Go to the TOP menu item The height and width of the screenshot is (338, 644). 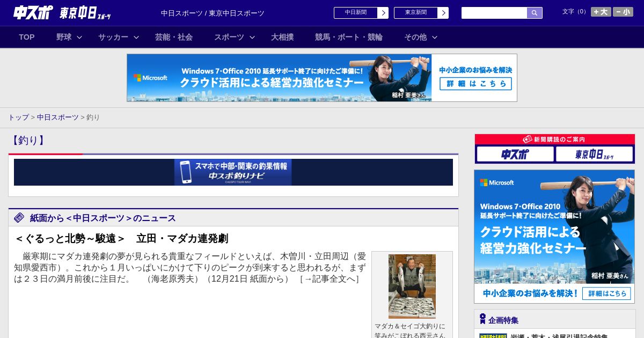pyautogui.click(x=27, y=37)
